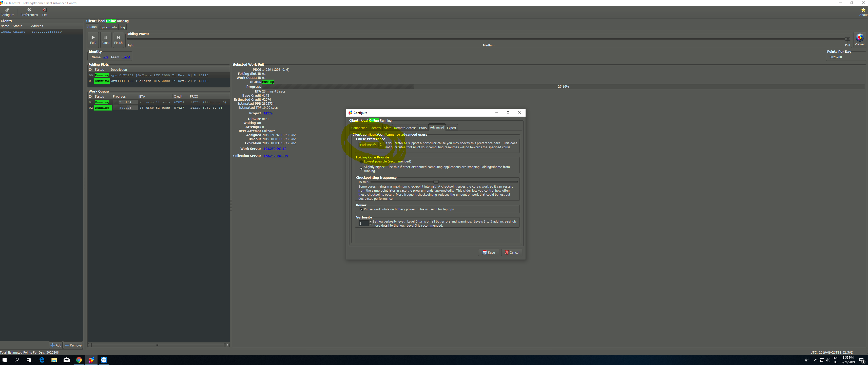The image size is (868, 365).
Task: Cancel the Configure dialog
Action: (x=511, y=252)
